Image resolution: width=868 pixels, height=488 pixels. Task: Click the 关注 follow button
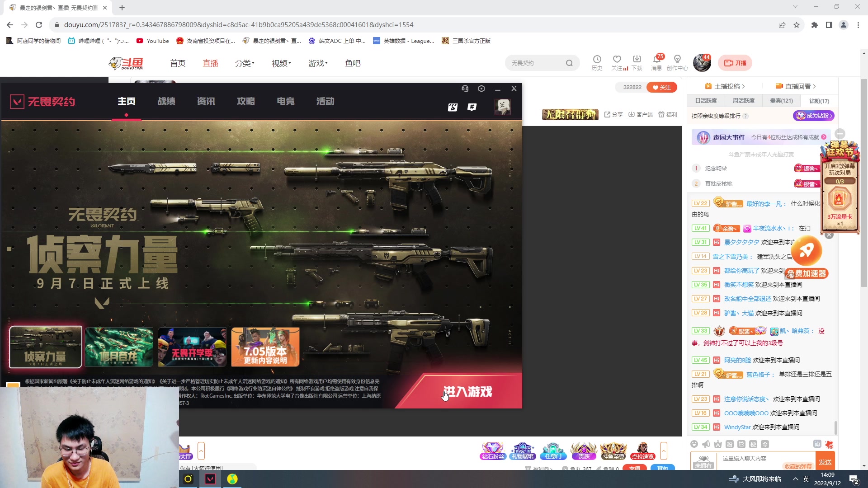(x=661, y=87)
